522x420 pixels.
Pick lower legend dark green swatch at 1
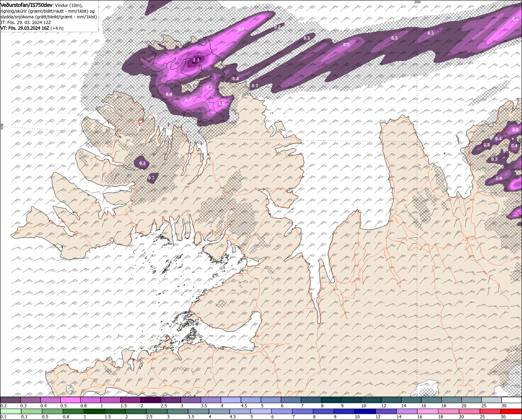94,411
